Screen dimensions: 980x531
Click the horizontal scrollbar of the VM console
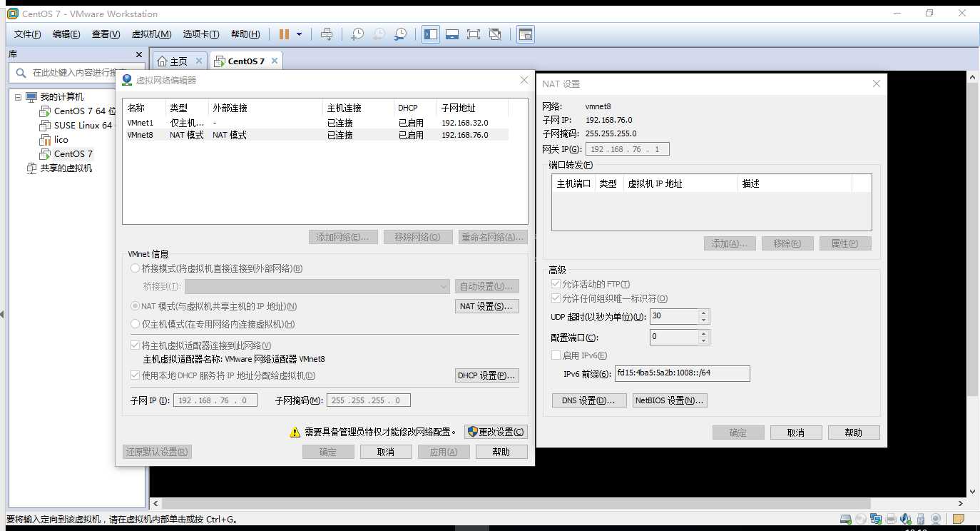(517, 504)
